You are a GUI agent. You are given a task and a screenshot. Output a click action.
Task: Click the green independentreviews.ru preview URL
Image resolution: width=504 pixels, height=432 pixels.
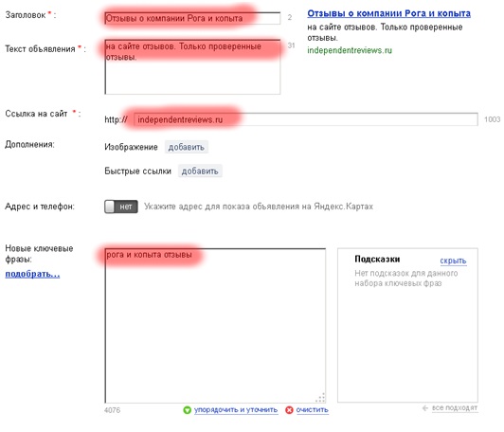pyautogui.click(x=350, y=50)
